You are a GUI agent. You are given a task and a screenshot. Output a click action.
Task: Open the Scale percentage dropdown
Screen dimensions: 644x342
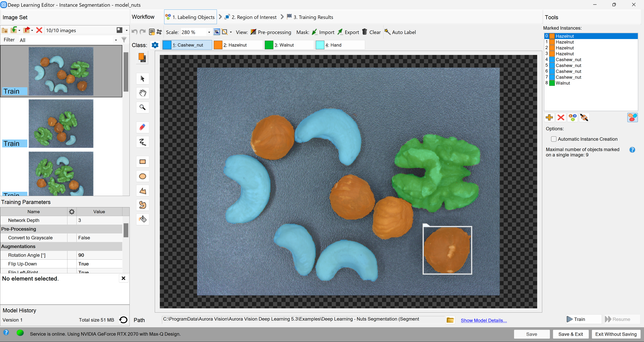209,32
